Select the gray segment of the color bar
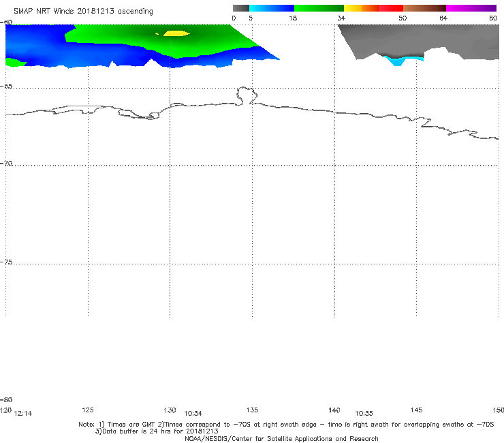 tap(240, 8)
